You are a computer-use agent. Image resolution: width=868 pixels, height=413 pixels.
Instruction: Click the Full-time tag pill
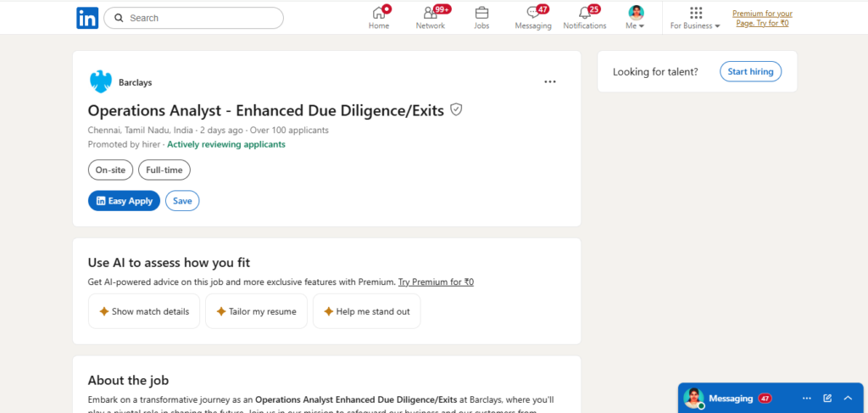click(164, 170)
